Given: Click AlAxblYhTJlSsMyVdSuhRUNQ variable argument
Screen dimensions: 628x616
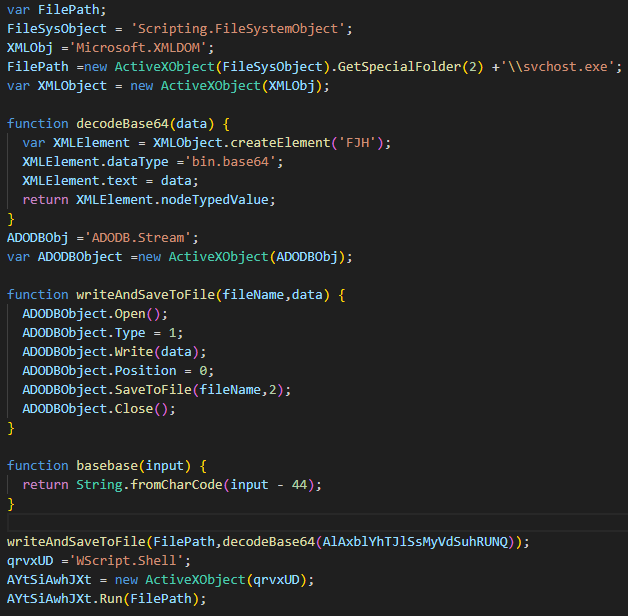Looking at the screenshot, I should [x=415, y=542].
